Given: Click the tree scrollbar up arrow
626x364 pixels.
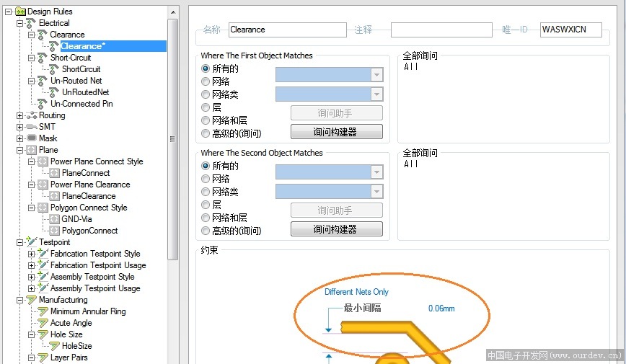Looking at the screenshot, I should [x=173, y=12].
